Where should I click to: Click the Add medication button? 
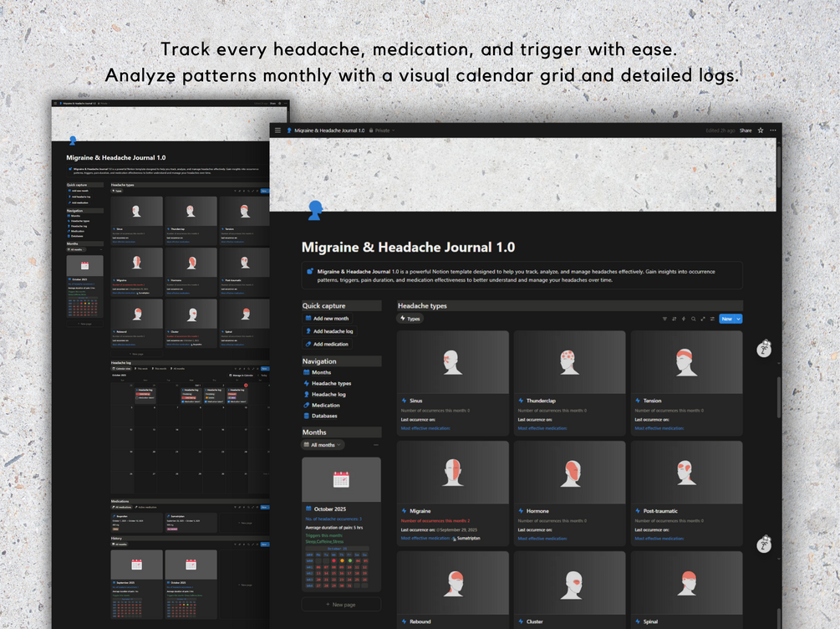[x=327, y=345]
